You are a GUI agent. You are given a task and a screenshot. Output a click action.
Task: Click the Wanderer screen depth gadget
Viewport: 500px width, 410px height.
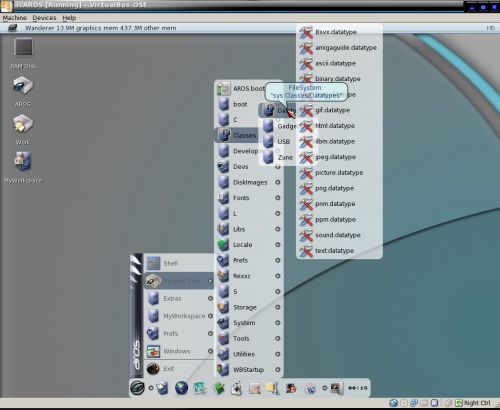491,28
